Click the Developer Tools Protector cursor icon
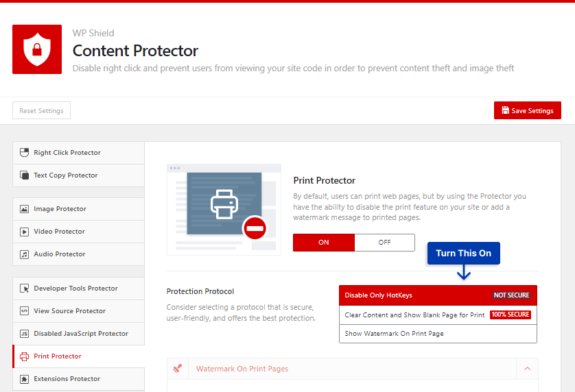Screen dimensions: 575x392 pos(24,289)
